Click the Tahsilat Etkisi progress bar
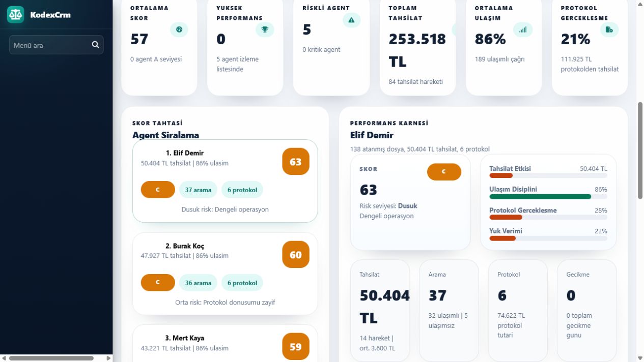This screenshot has width=644, height=362. [548, 175]
